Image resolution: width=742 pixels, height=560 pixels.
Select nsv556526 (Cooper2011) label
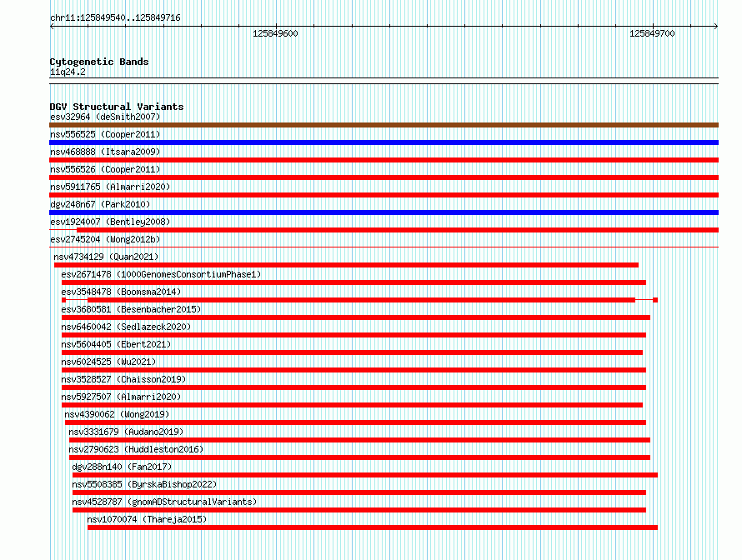click(105, 169)
